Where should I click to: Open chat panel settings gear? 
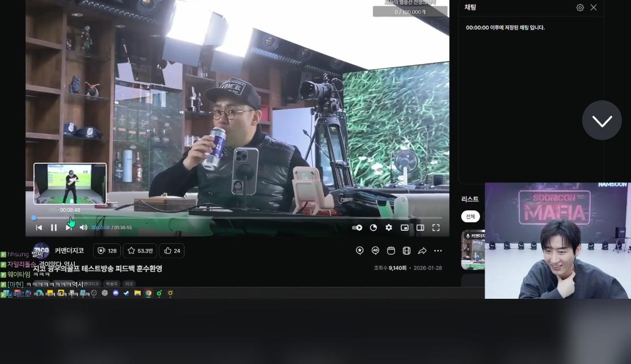[x=580, y=7]
